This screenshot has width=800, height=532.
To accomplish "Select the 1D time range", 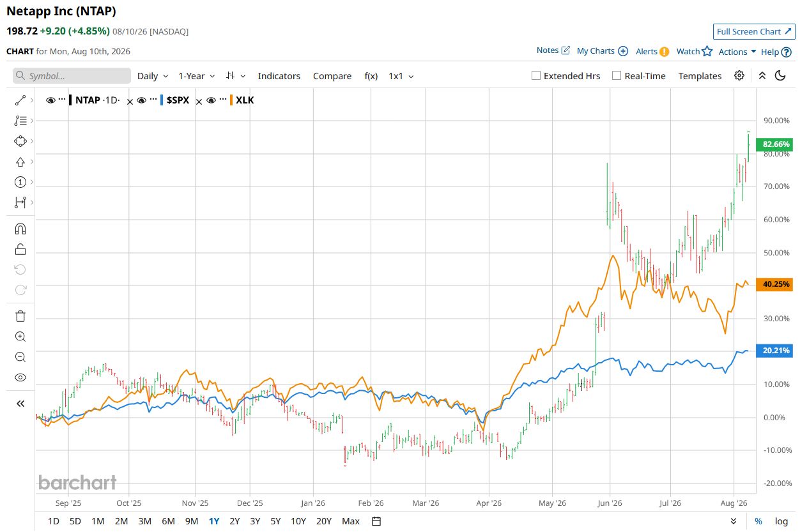I will (54, 521).
